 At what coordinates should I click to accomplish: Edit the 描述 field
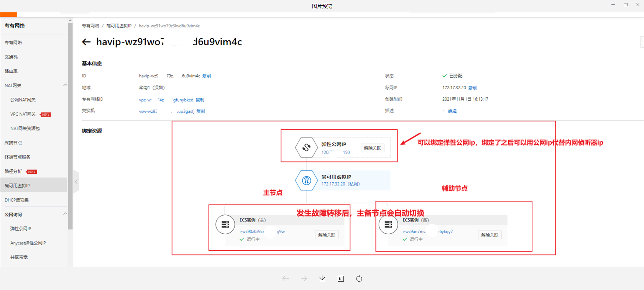point(452,111)
